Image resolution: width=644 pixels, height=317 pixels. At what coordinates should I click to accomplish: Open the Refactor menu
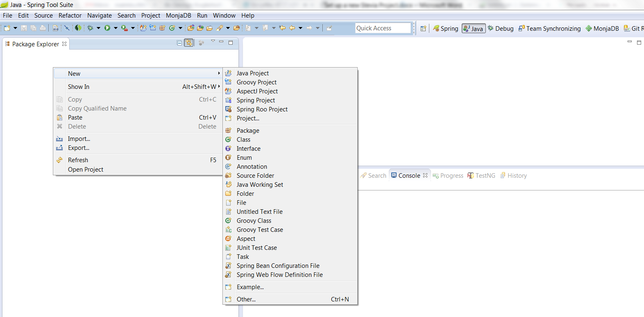click(70, 15)
